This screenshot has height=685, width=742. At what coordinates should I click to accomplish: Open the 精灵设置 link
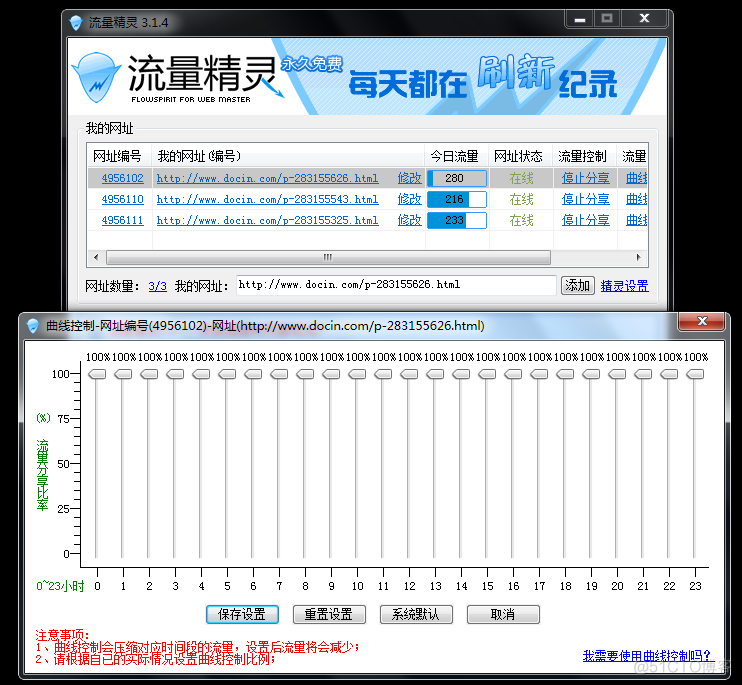pos(624,286)
